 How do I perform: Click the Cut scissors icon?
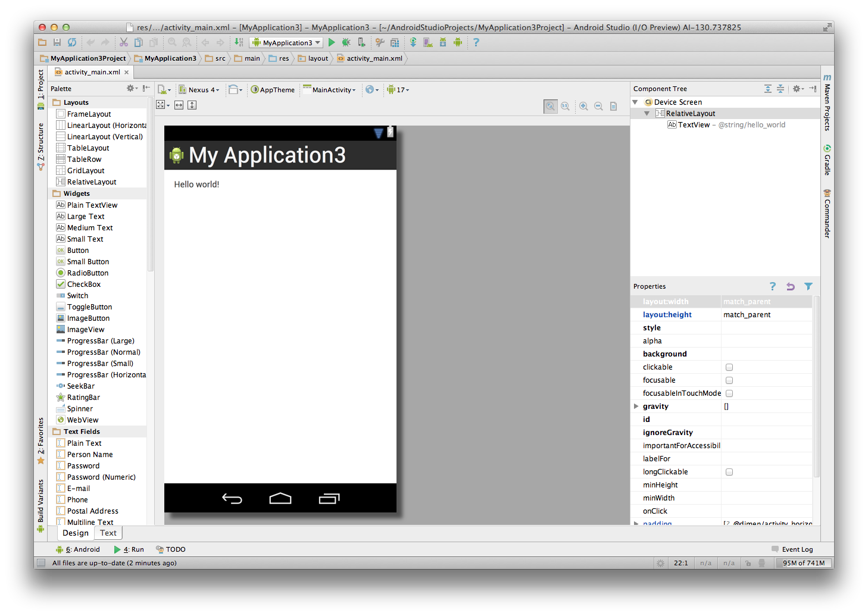pyautogui.click(x=124, y=42)
